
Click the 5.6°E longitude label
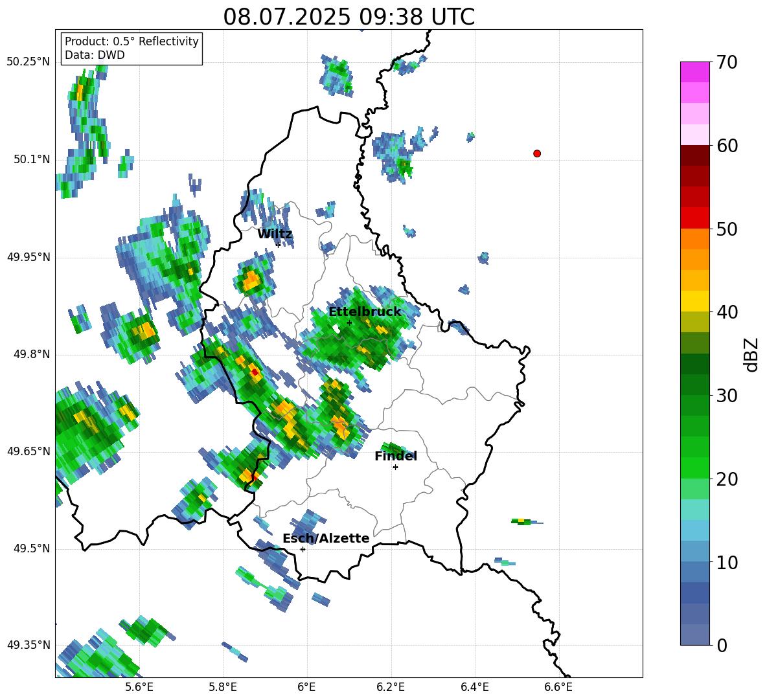tap(139, 687)
